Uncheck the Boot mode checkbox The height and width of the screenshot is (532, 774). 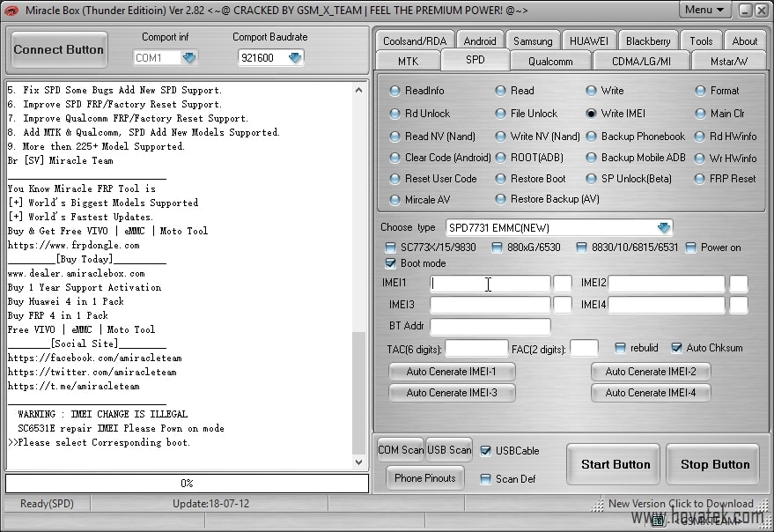(x=390, y=263)
